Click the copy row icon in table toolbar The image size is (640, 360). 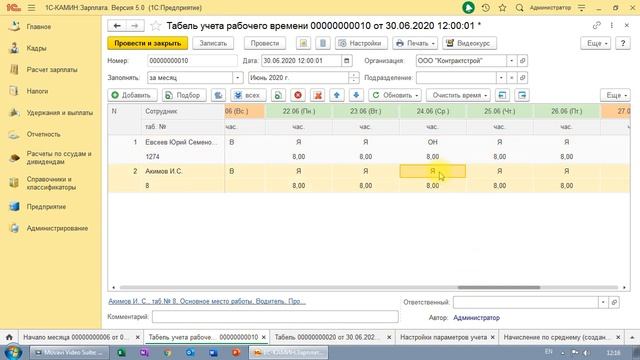tap(278, 95)
